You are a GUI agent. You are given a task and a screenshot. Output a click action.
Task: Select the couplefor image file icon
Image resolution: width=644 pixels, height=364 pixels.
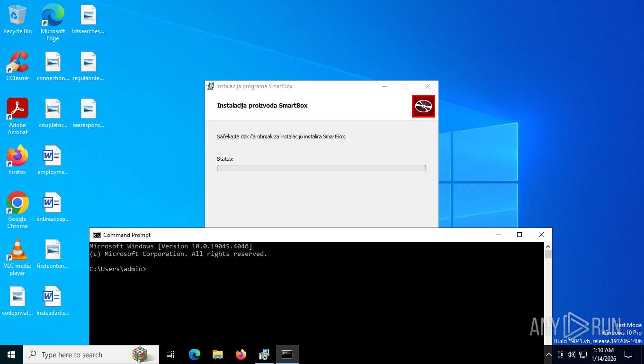[53, 114]
